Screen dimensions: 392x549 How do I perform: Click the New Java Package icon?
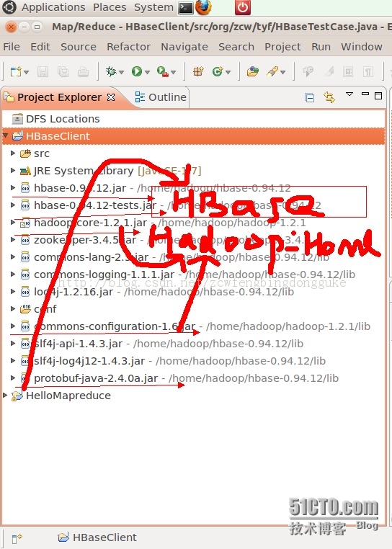point(198,71)
